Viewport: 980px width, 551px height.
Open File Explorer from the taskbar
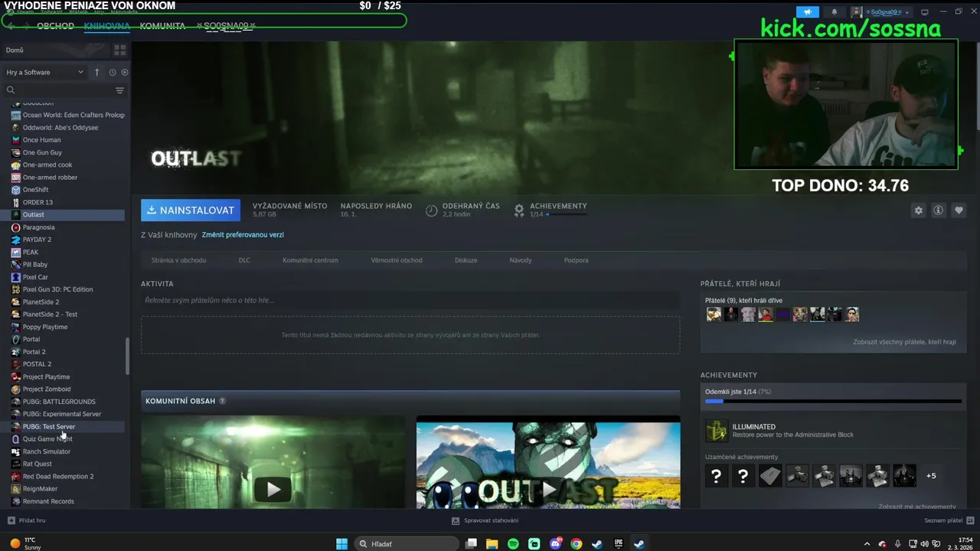tap(492, 544)
